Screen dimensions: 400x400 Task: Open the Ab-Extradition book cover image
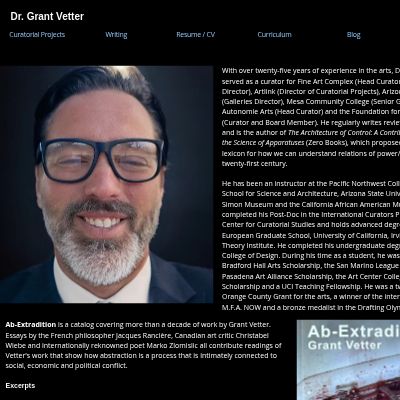click(348, 360)
